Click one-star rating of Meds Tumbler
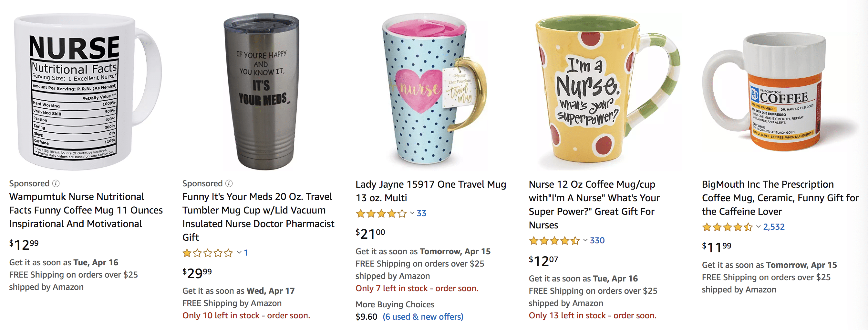 208,253
